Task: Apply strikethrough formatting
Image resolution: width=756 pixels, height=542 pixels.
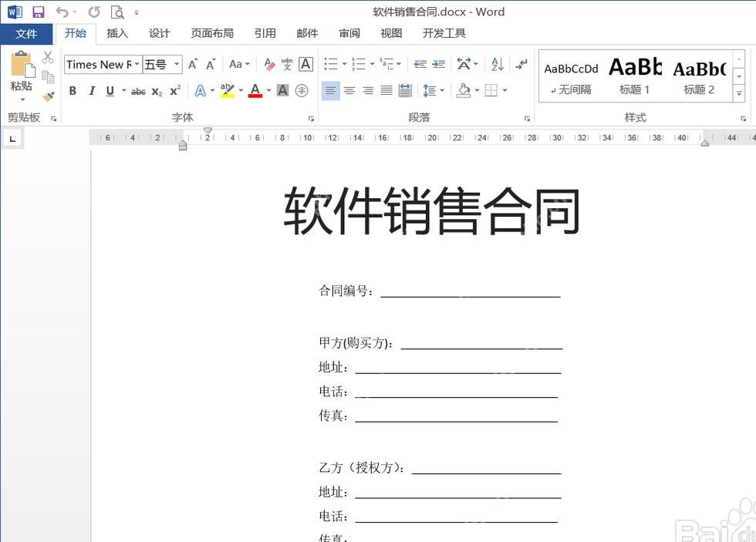Action: click(x=138, y=91)
